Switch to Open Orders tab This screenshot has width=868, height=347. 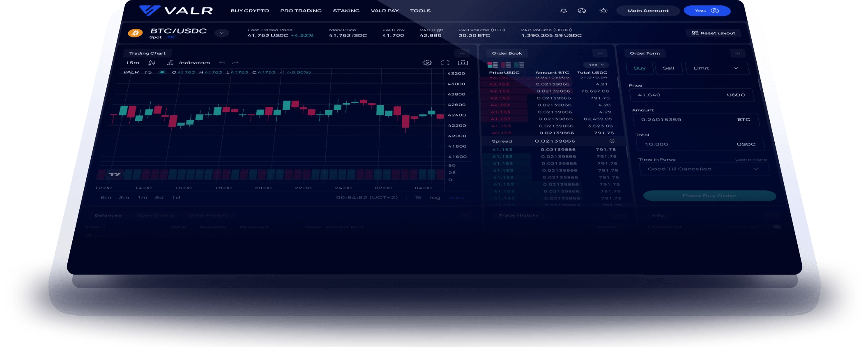pyautogui.click(x=155, y=215)
